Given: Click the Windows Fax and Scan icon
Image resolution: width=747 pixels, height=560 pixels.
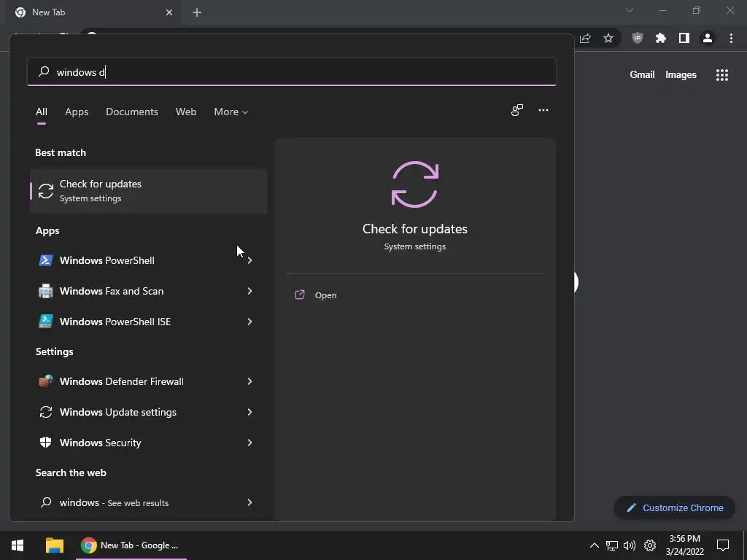Looking at the screenshot, I should click(x=46, y=291).
